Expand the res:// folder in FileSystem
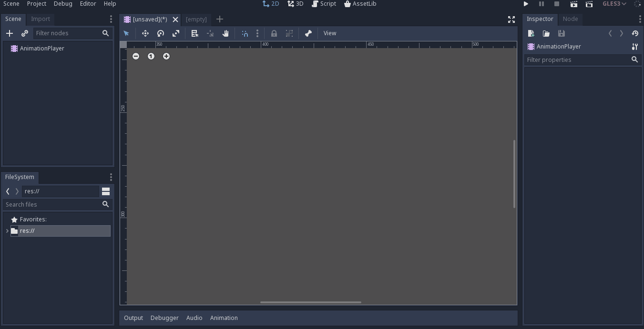 (x=8, y=231)
